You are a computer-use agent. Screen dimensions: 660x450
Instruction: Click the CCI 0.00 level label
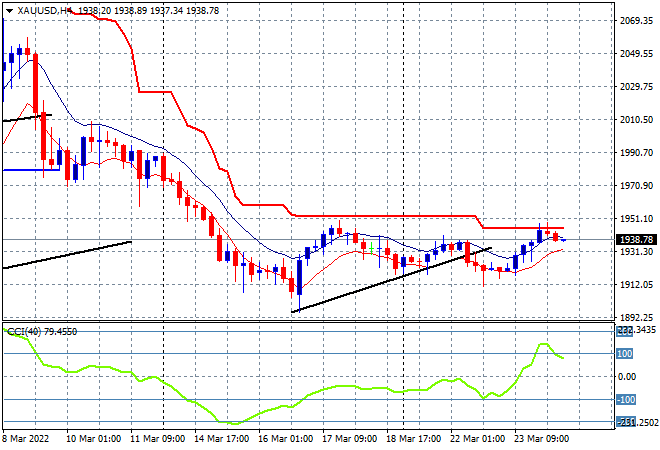(x=625, y=377)
